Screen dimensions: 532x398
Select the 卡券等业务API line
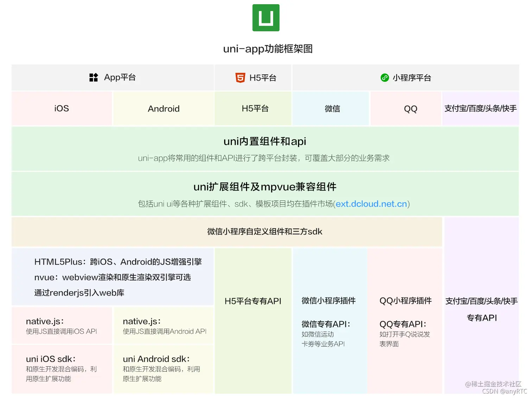pos(323,344)
